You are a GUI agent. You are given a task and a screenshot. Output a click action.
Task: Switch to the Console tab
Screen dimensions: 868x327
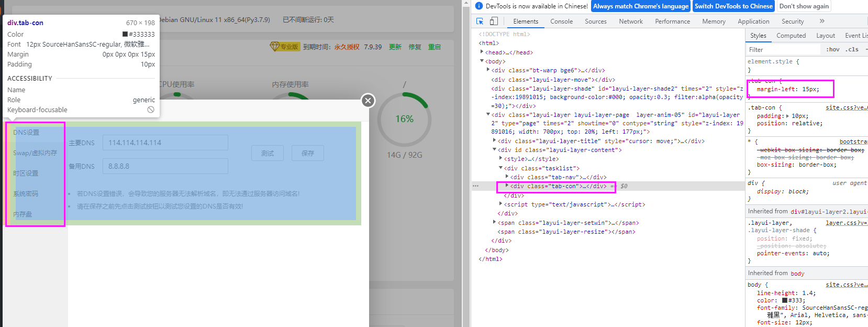coord(561,21)
